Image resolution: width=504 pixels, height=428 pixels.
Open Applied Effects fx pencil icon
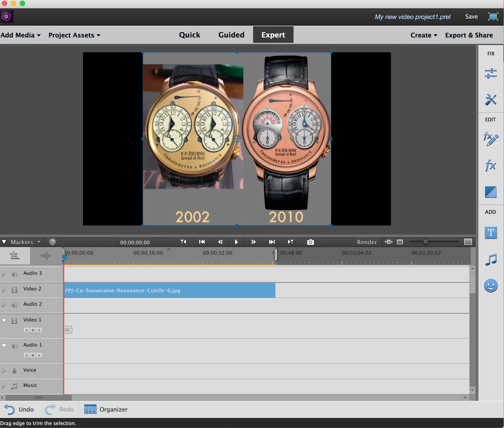[490, 139]
